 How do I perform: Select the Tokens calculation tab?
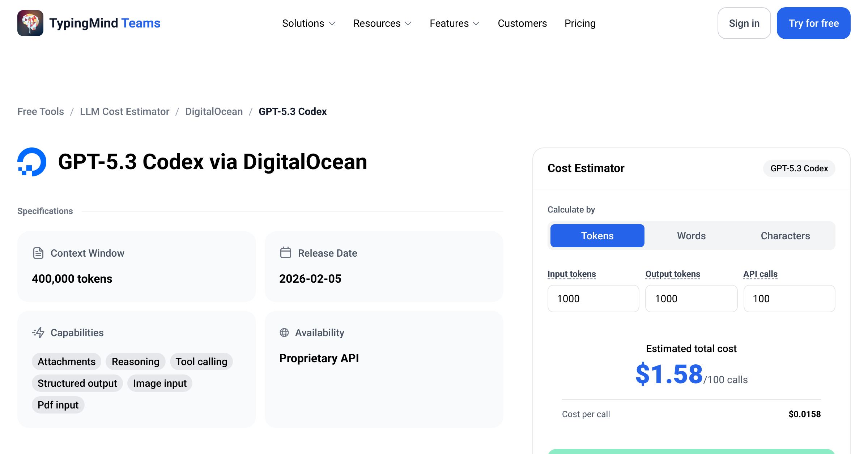pyautogui.click(x=597, y=236)
